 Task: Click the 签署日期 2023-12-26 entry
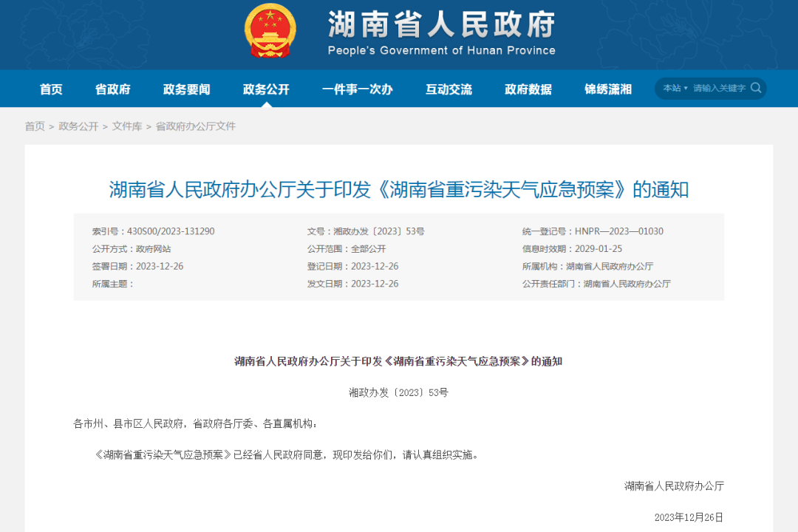(137, 266)
